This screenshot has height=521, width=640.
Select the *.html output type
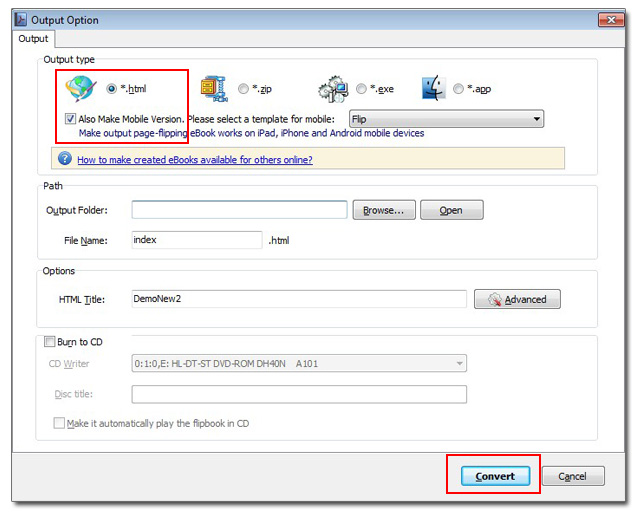point(111,89)
